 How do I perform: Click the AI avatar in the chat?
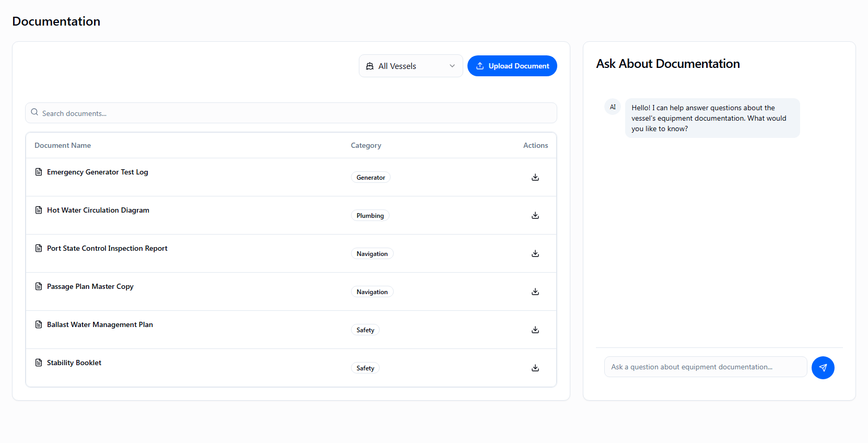[613, 107]
